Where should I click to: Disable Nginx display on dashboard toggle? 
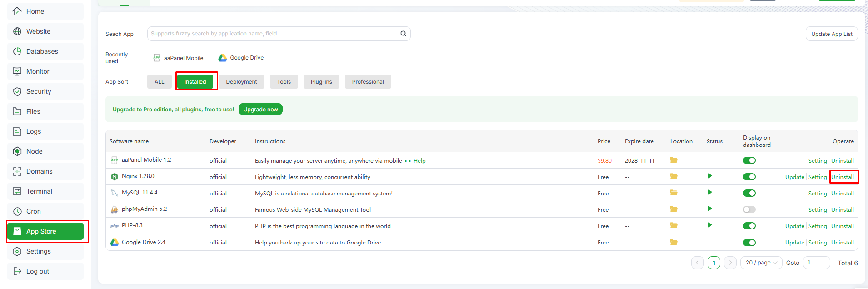(x=749, y=177)
